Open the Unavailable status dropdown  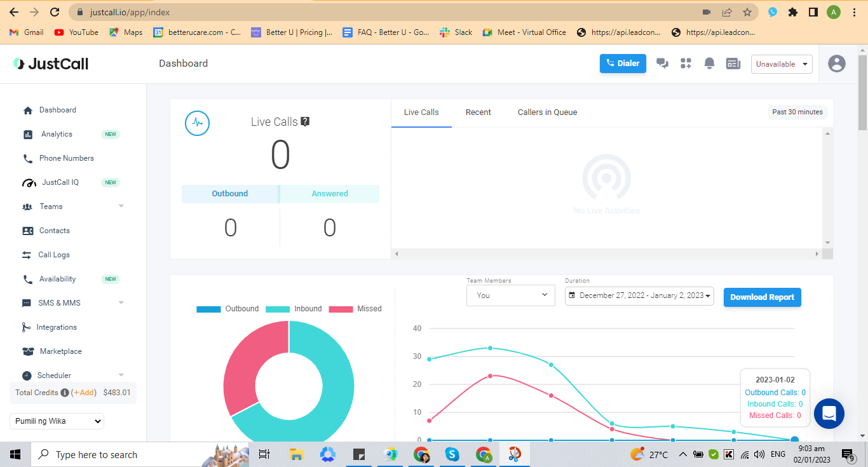[x=782, y=64]
